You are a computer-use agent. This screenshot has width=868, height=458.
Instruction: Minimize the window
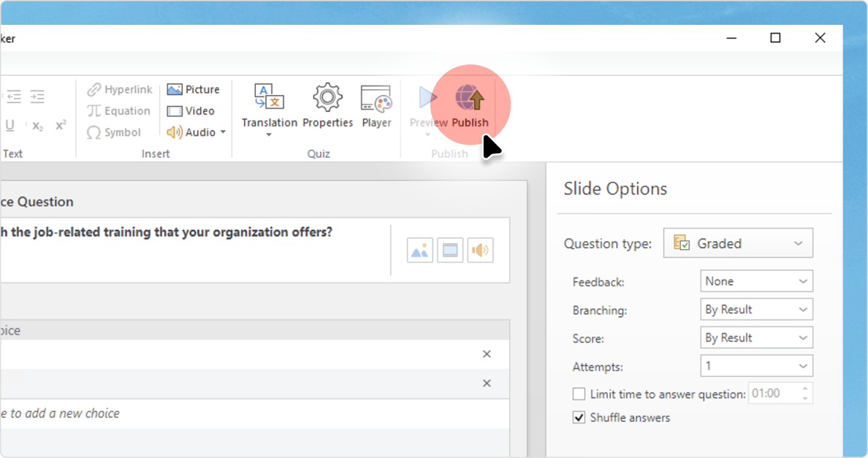pos(731,38)
